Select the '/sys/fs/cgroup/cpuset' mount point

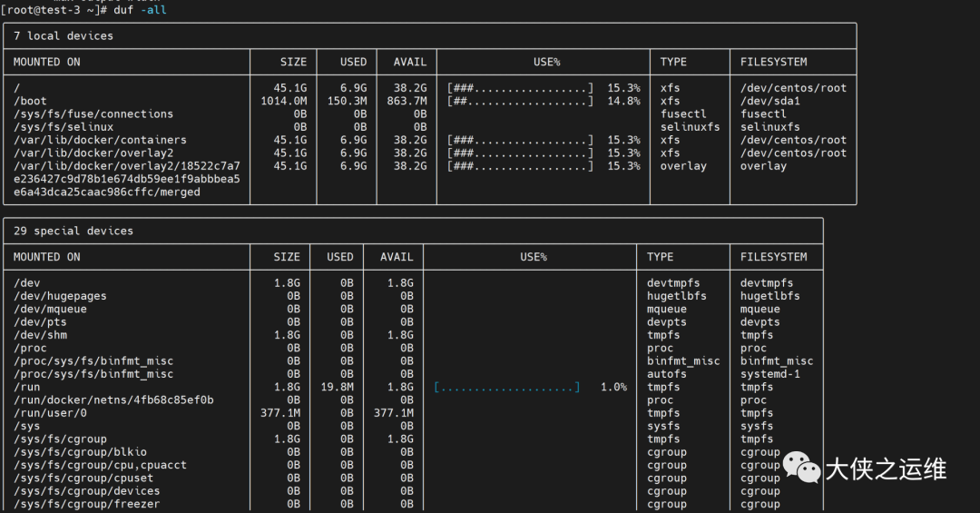coord(83,478)
